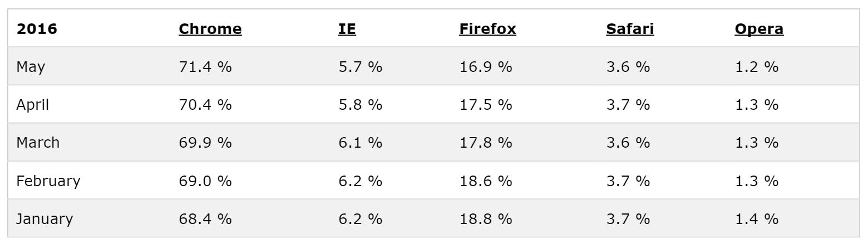Click Opera's January value 1.4 %
Screen dimensions: 868x248
pos(756,219)
